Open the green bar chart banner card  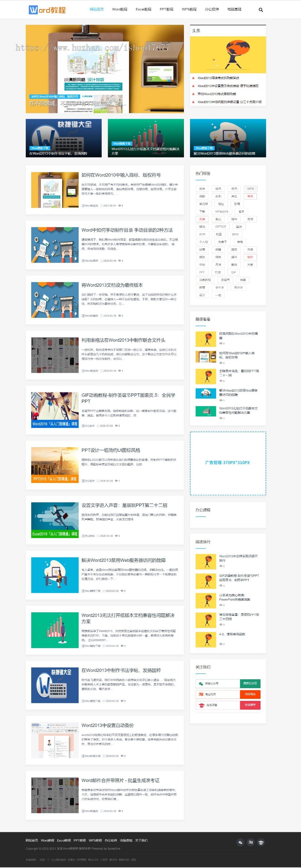[x=146, y=138]
